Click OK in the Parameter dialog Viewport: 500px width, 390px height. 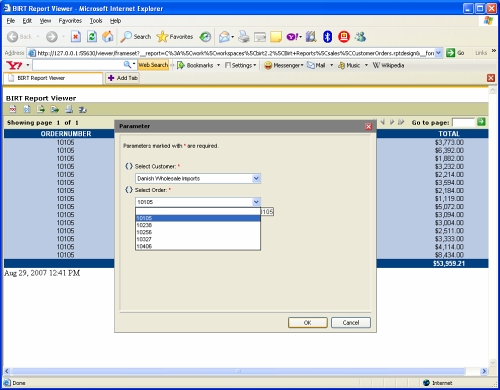(307, 322)
